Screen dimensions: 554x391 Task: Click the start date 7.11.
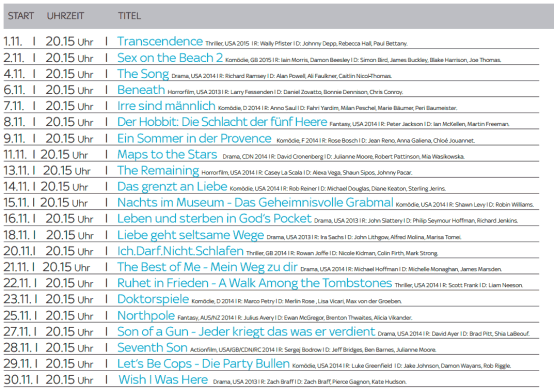[14, 106]
